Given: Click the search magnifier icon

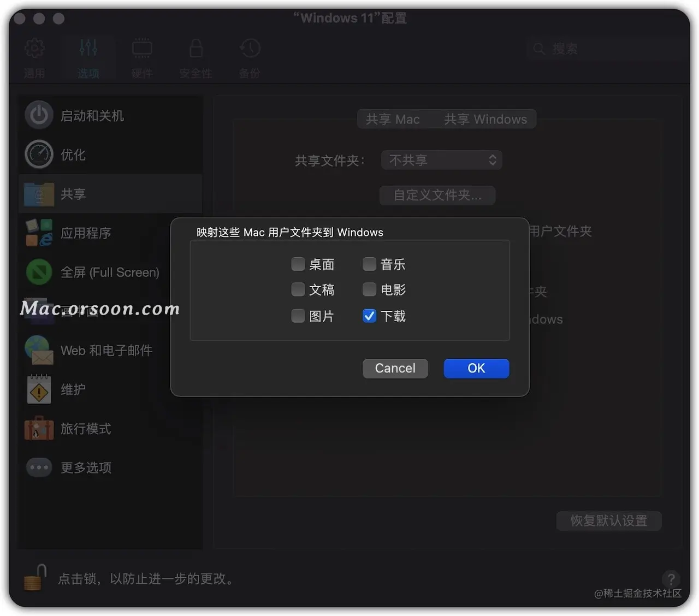Looking at the screenshot, I should 539,49.
